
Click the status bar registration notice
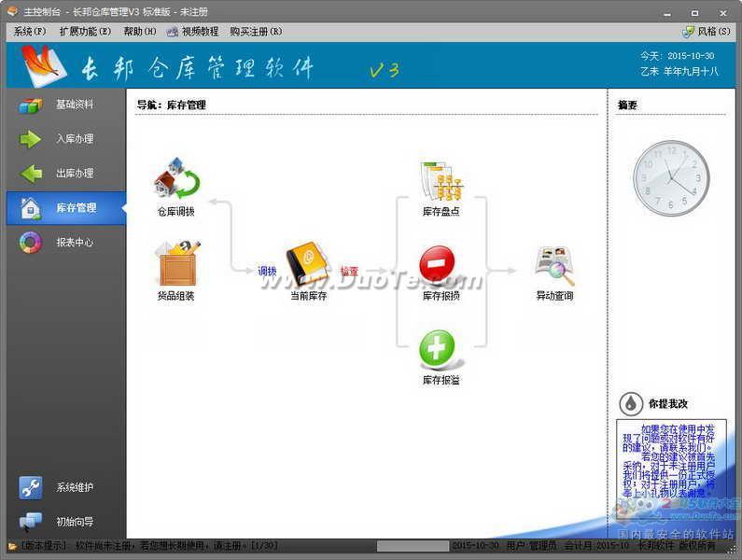click(x=149, y=546)
